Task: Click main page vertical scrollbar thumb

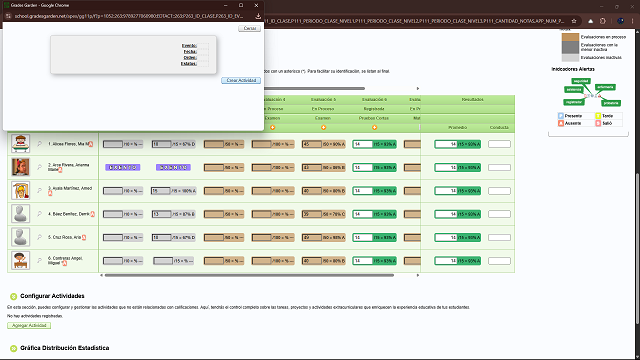Action: click(637, 248)
